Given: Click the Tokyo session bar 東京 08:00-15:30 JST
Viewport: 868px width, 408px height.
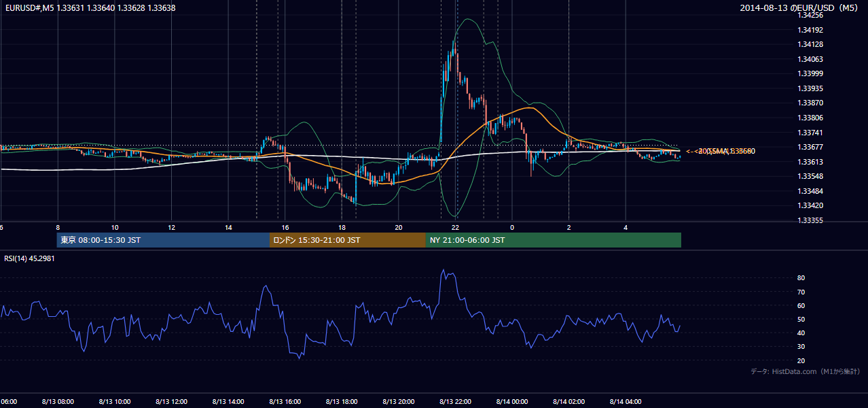Looking at the screenshot, I should pyautogui.click(x=164, y=240).
